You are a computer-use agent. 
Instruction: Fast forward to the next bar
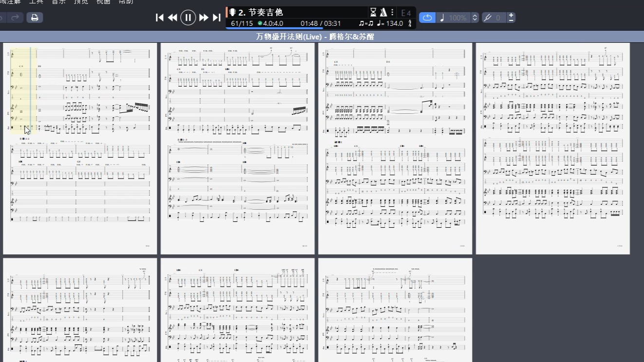(x=204, y=18)
